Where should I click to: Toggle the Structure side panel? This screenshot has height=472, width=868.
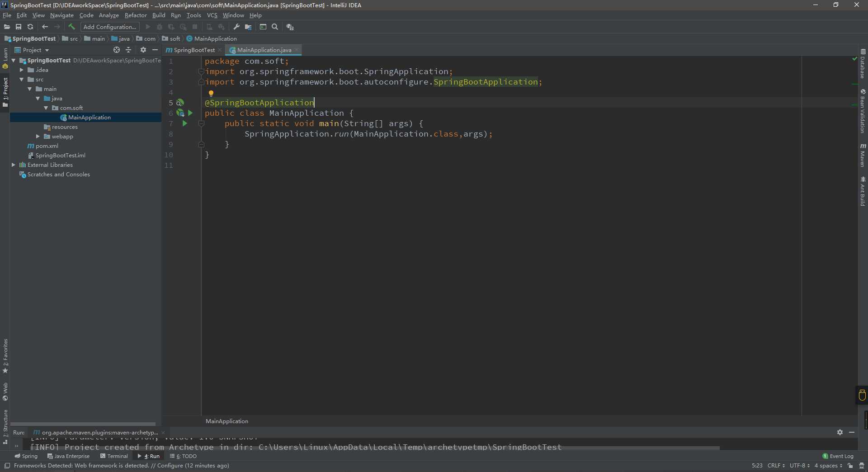tap(5, 427)
